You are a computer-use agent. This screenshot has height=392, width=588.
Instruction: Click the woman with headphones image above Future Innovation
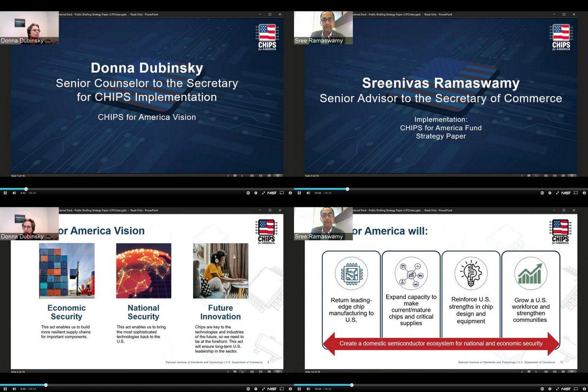(x=220, y=271)
